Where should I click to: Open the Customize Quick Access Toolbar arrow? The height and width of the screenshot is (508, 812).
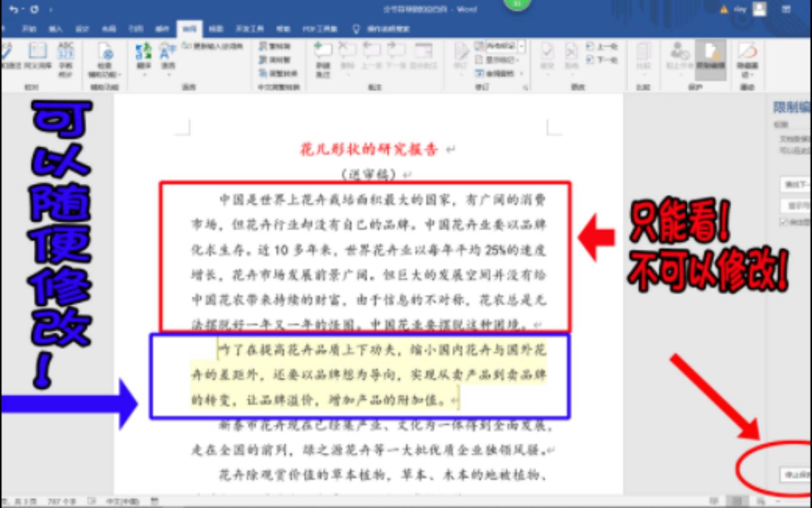(51, 9)
